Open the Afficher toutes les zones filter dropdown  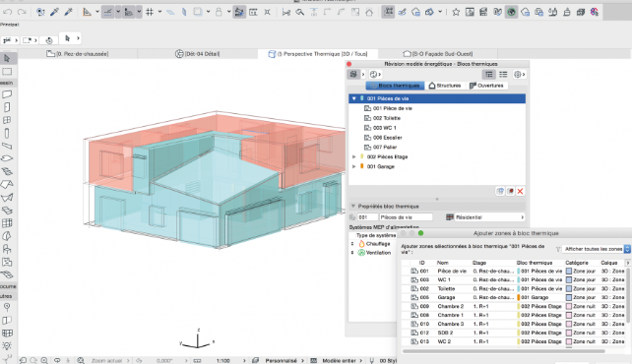pyautogui.click(x=597, y=249)
